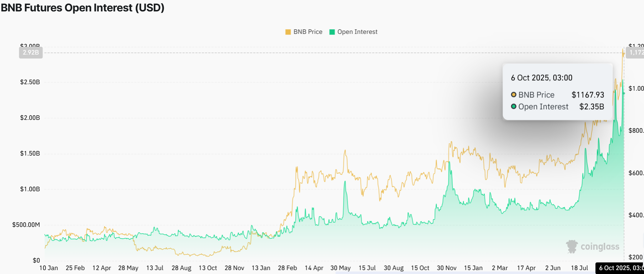This screenshot has width=644, height=274.
Task: Click the yellow BNB Price legend swatch
Action: coord(288,32)
